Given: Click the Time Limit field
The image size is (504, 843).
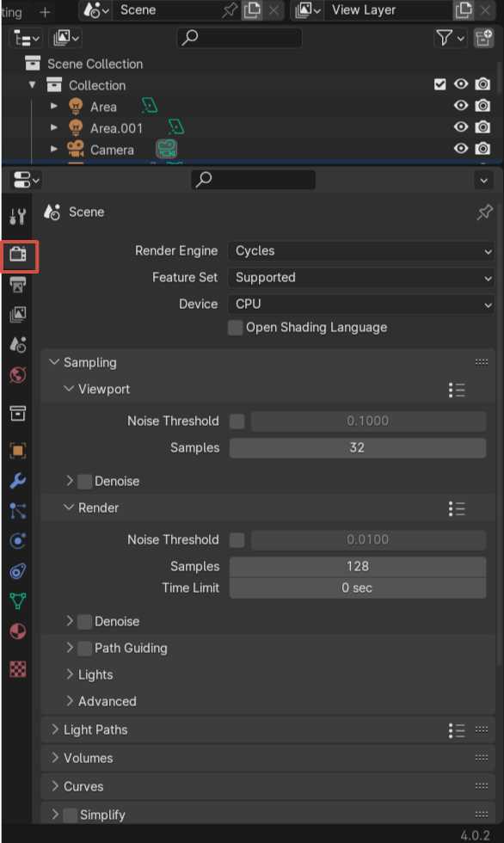Looking at the screenshot, I should point(358,588).
